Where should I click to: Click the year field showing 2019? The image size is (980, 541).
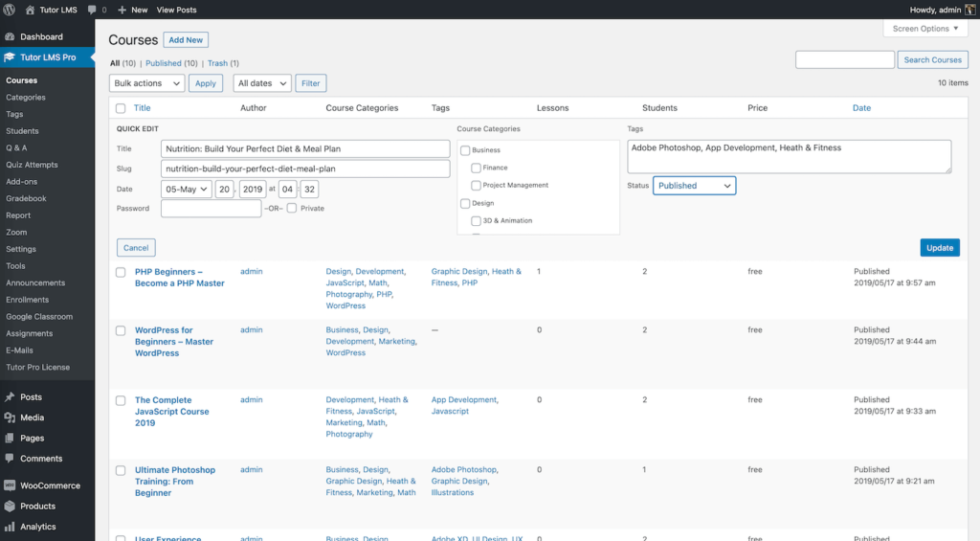point(253,189)
